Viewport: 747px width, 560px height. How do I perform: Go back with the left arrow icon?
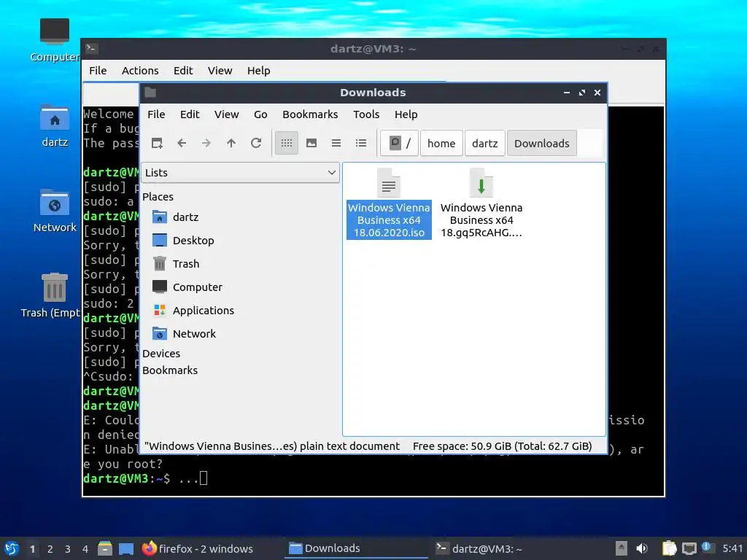[x=182, y=143]
